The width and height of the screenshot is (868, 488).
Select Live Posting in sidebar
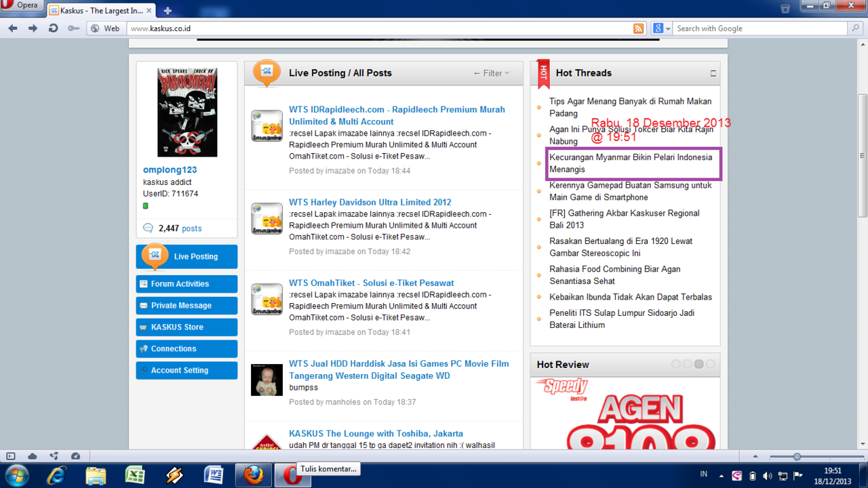(x=187, y=256)
